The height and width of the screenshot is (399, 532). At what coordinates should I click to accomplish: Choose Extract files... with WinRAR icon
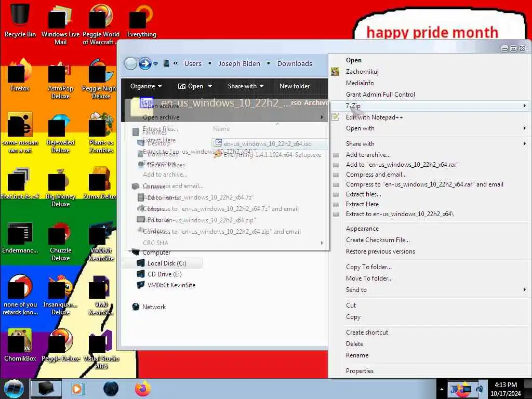coord(363,194)
